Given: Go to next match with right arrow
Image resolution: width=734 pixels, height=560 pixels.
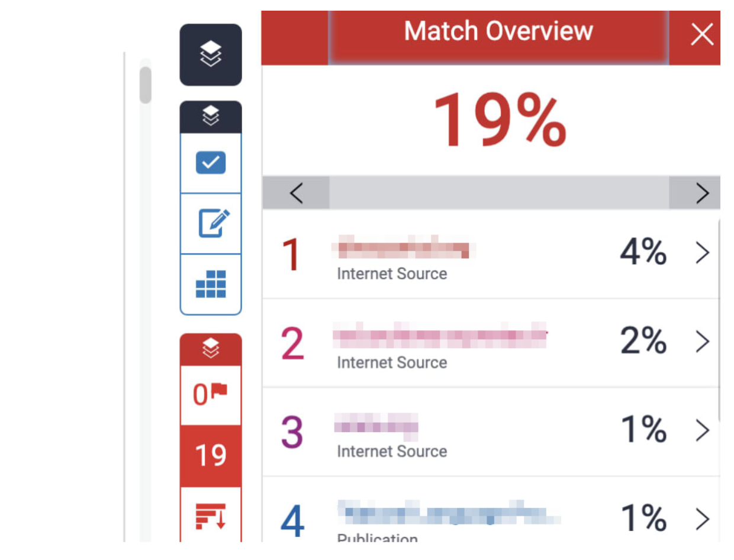Looking at the screenshot, I should (x=702, y=193).
